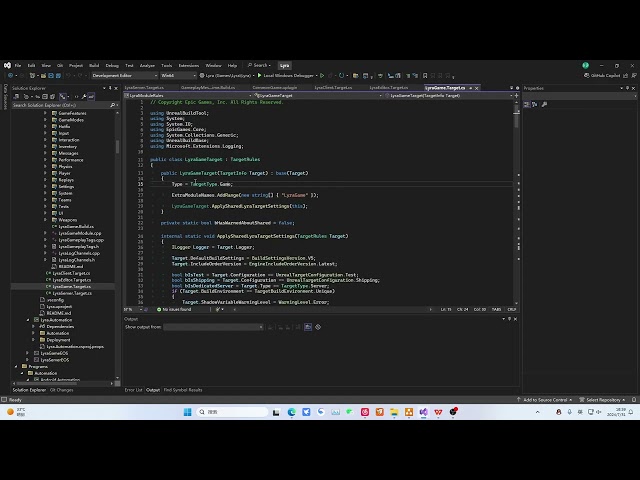Click the Open File toolbar icon
Image resolution: width=640 pixels, height=480 pixels.
pos(43,76)
